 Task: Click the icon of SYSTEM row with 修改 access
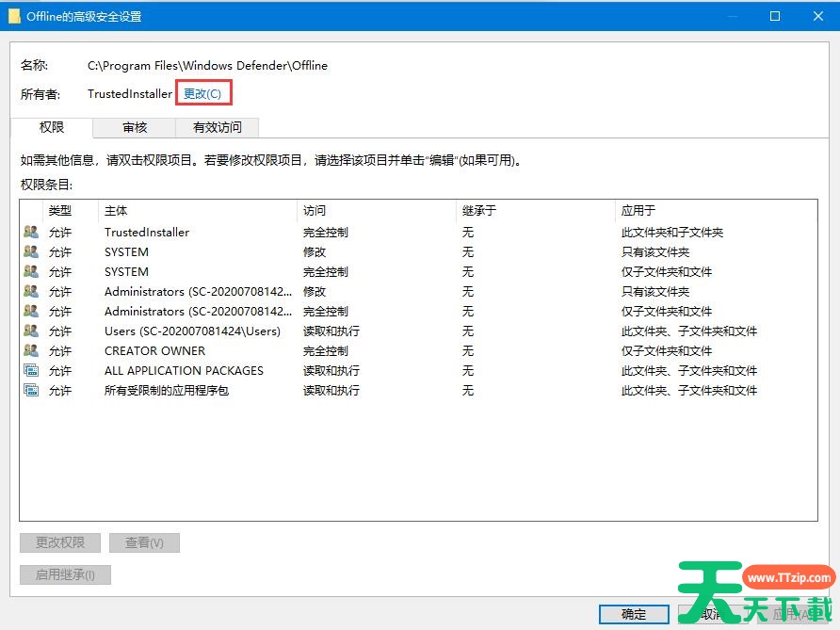(31, 251)
